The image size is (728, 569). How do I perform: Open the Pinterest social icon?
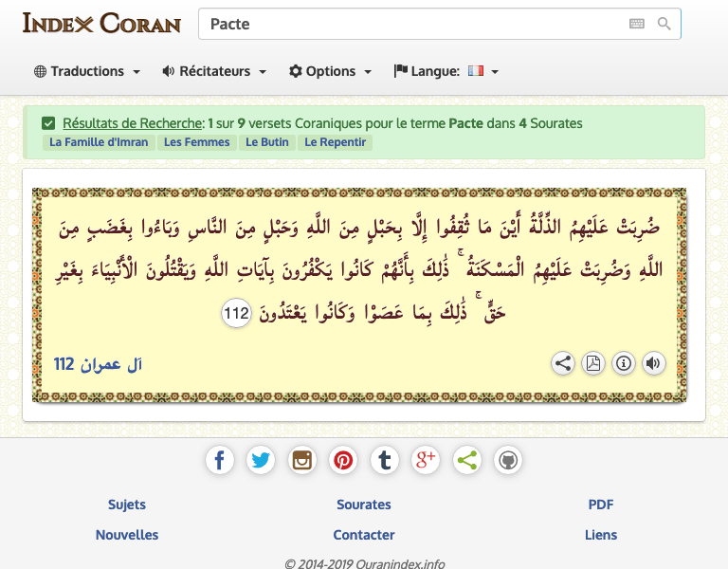pyautogui.click(x=343, y=461)
